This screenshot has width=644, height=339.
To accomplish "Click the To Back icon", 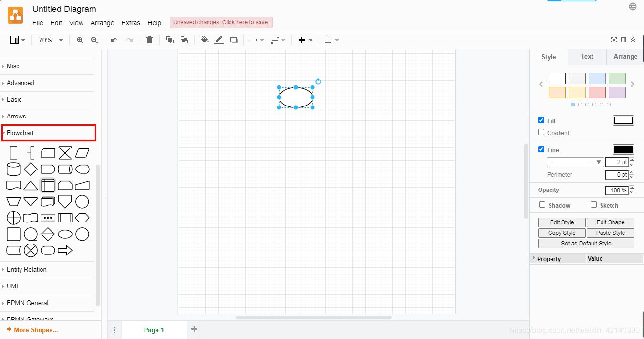I will [x=184, y=40].
